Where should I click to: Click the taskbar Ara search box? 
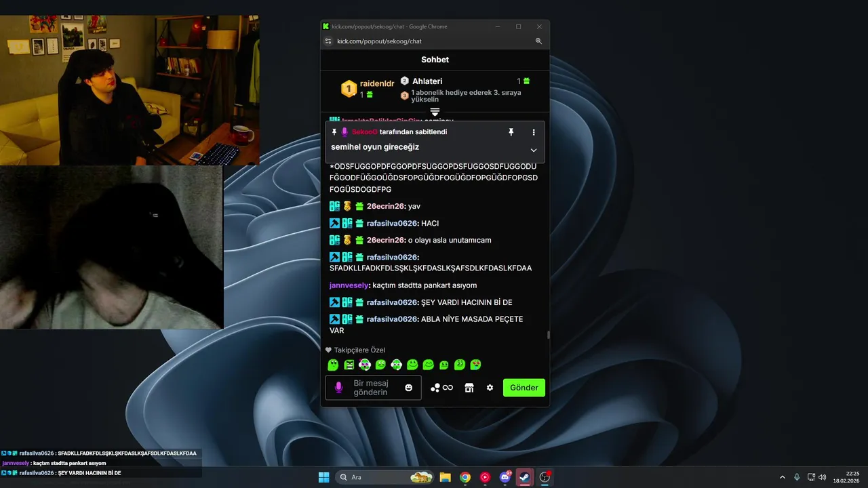pos(385,477)
